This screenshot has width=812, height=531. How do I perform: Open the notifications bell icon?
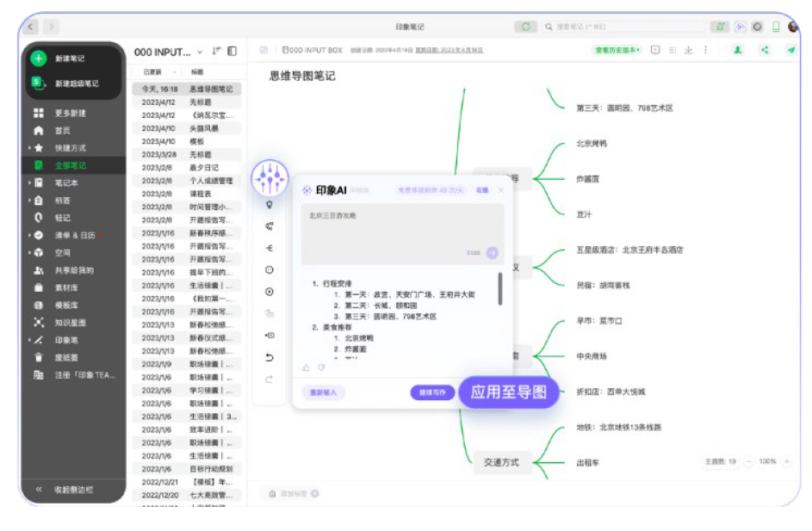point(721,27)
